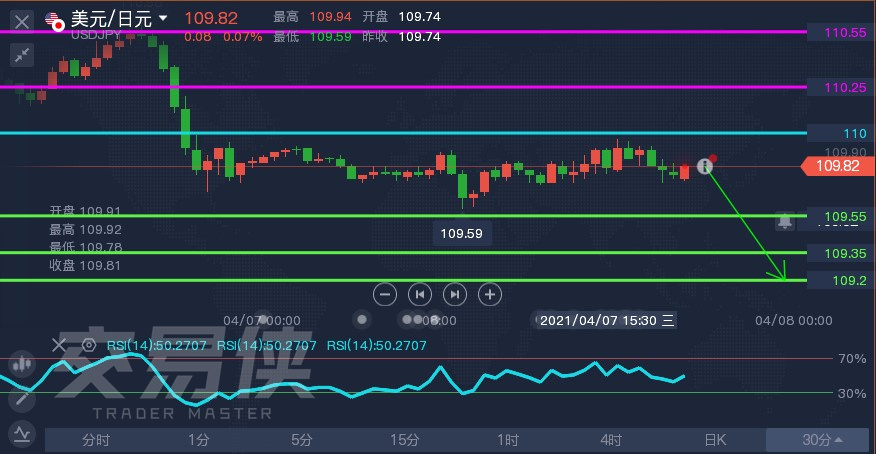Zoom in with the plus button

[490, 294]
